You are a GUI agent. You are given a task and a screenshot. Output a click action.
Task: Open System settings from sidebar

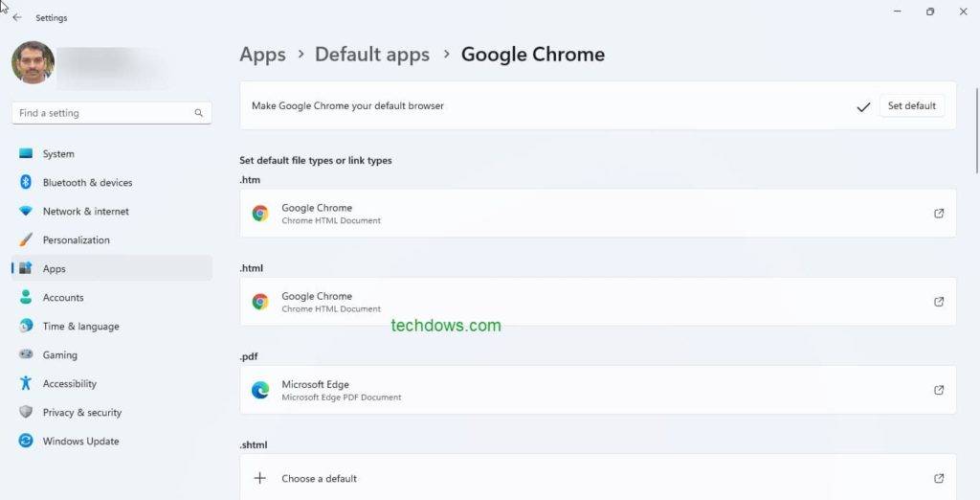click(x=112, y=154)
